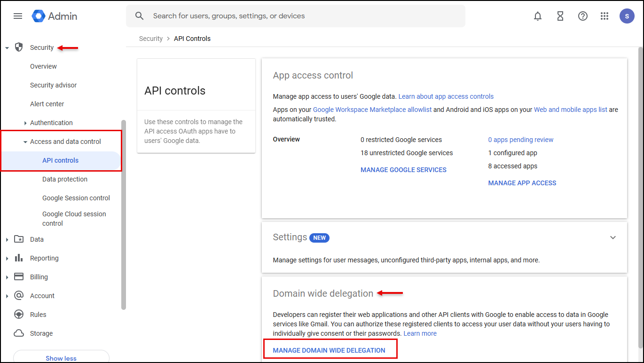Expand the Authentication submenu

click(x=25, y=123)
